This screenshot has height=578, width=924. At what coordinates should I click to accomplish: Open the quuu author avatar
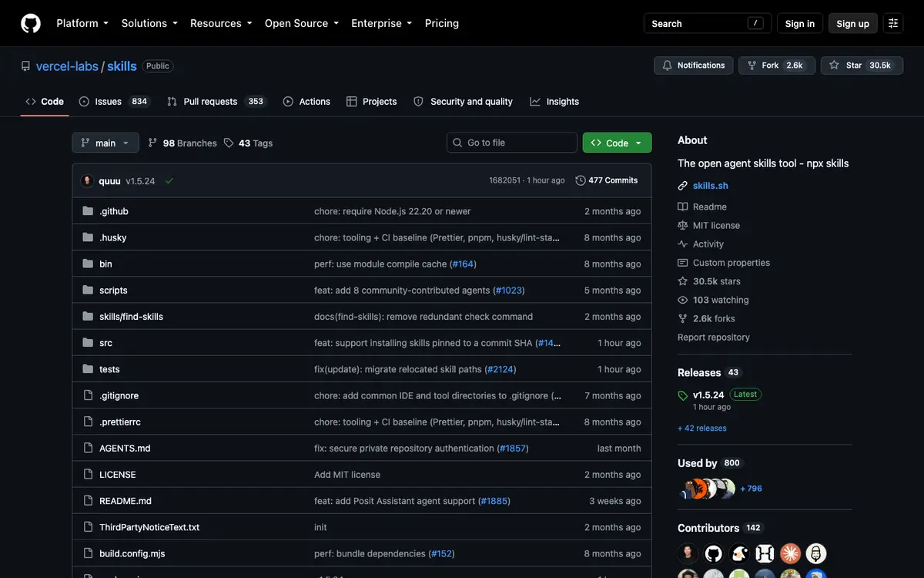pyautogui.click(x=87, y=181)
